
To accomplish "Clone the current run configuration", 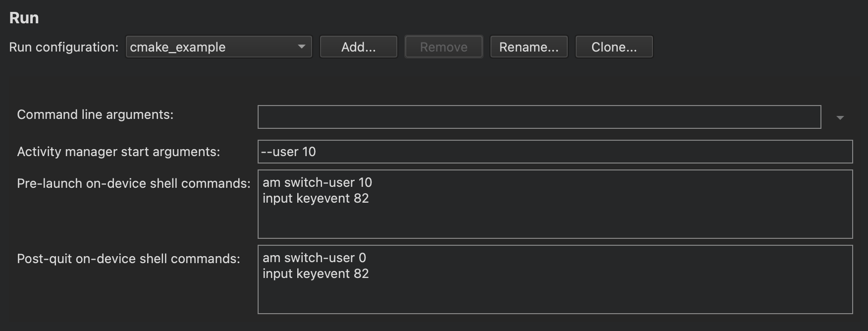I will 614,47.
